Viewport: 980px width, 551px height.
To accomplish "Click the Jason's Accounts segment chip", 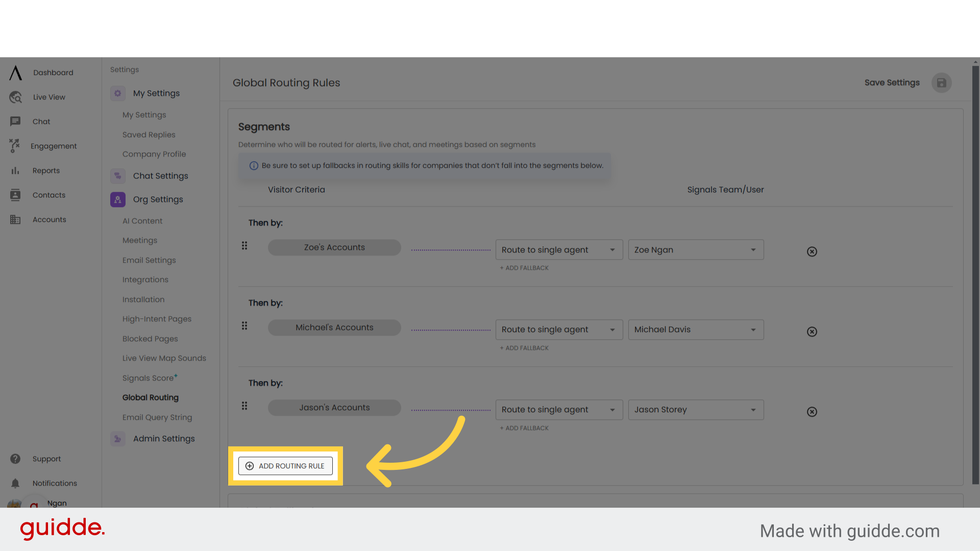I will click(334, 408).
